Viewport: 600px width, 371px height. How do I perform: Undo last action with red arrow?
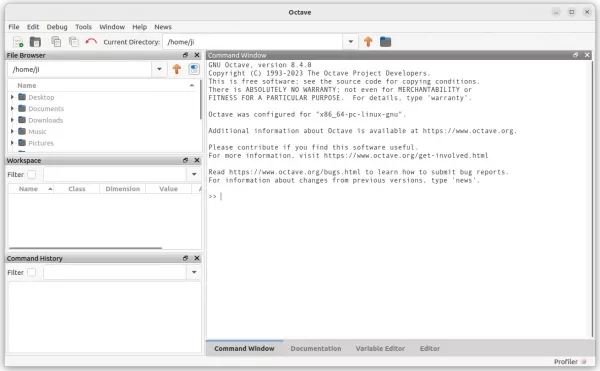click(91, 41)
